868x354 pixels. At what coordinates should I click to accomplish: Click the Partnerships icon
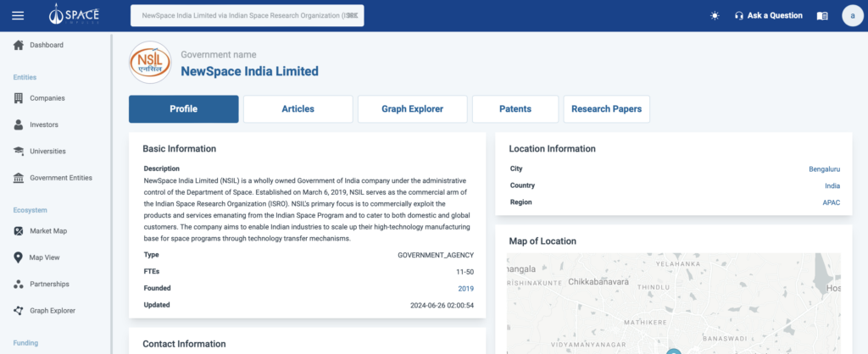tap(19, 284)
